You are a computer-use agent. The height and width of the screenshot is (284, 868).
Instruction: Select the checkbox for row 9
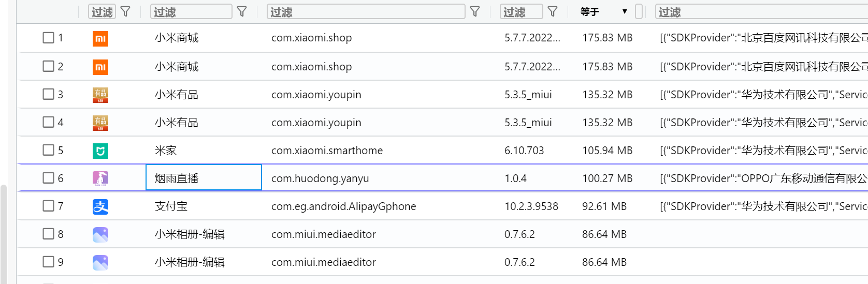(x=48, y=262)
